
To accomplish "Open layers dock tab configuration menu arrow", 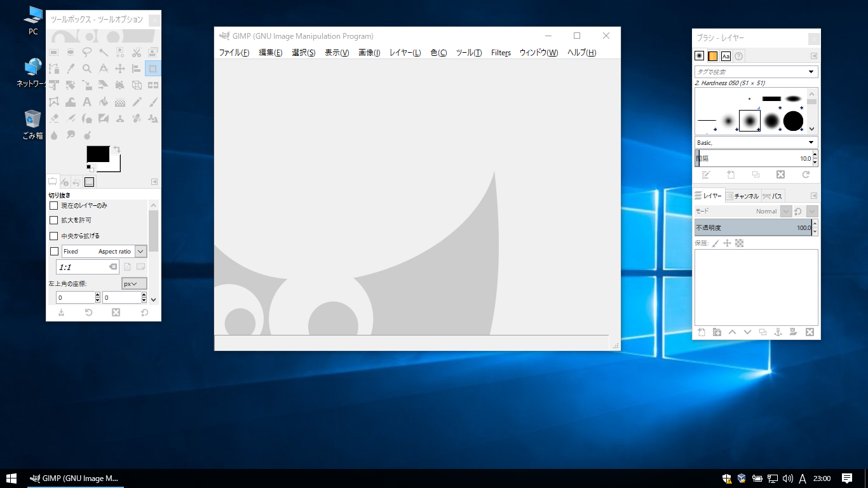I will click(814, 196).
